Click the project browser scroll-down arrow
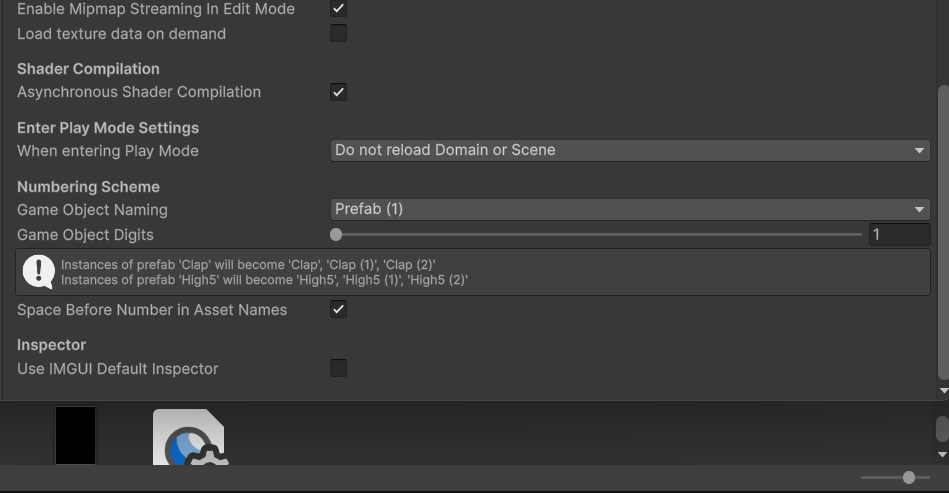The width and height of the screenshot is (949, 493). (x=942, y=454)
